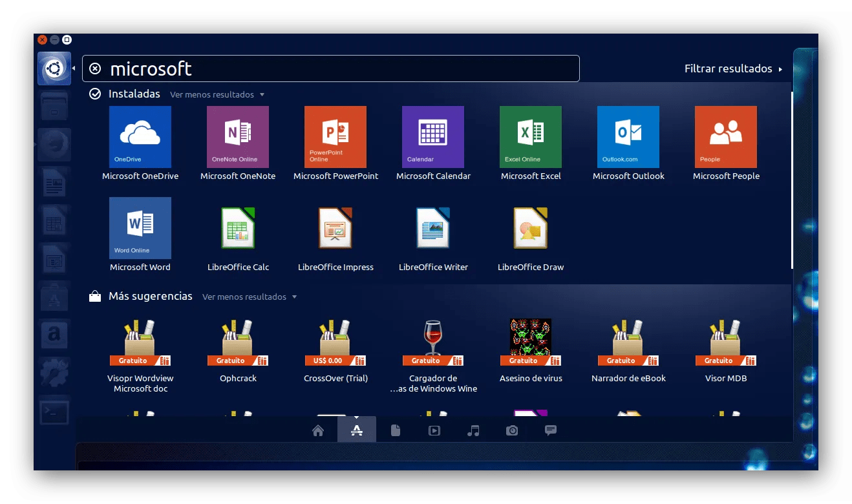Image resolution: width=852 pixels, height=504 pixels.
Task: Open LibreOffice Draw
Action: [x=531, y=228]
